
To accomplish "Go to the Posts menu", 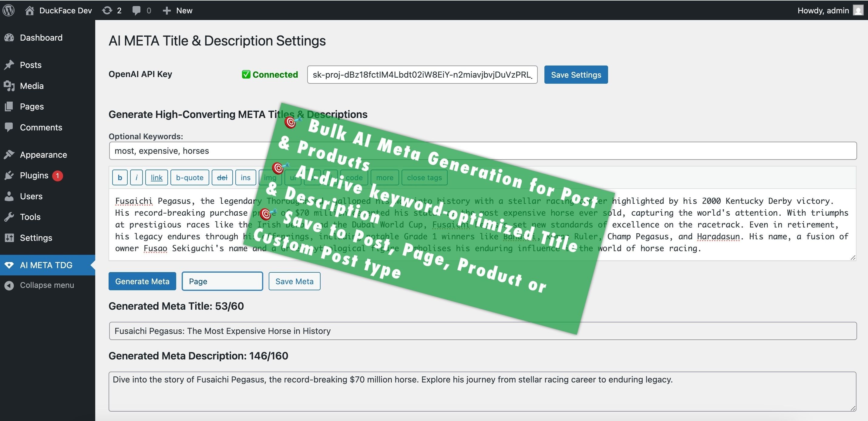I will click(x=30, y=65).
